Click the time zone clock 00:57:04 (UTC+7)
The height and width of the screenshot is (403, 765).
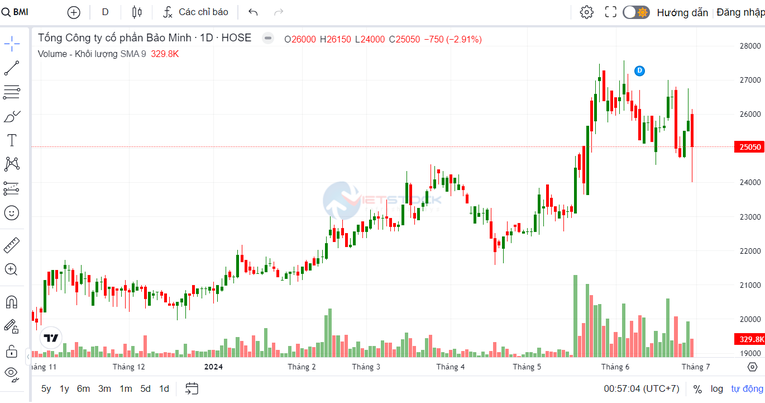click(x=642, y=389)
